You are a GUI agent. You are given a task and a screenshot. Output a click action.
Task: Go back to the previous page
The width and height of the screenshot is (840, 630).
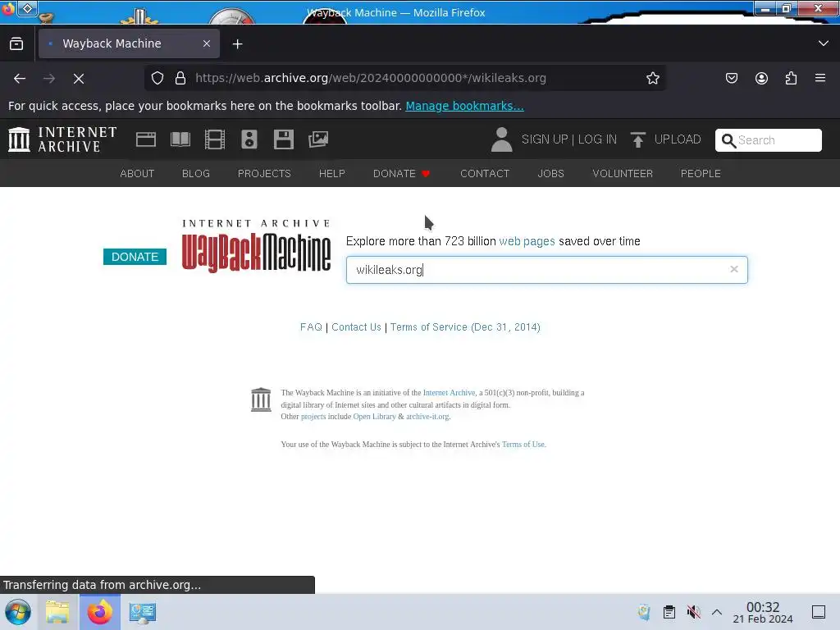(x=20, y=78)
